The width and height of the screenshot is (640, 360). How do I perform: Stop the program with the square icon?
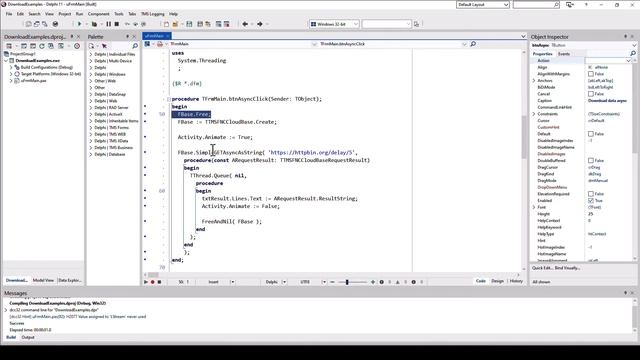117,24
